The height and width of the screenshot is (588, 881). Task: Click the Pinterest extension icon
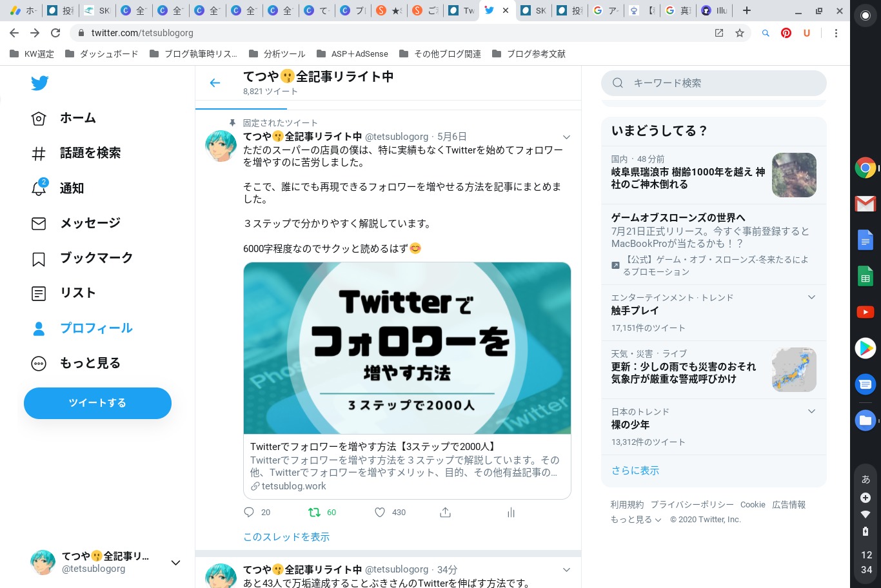[786, 33]
